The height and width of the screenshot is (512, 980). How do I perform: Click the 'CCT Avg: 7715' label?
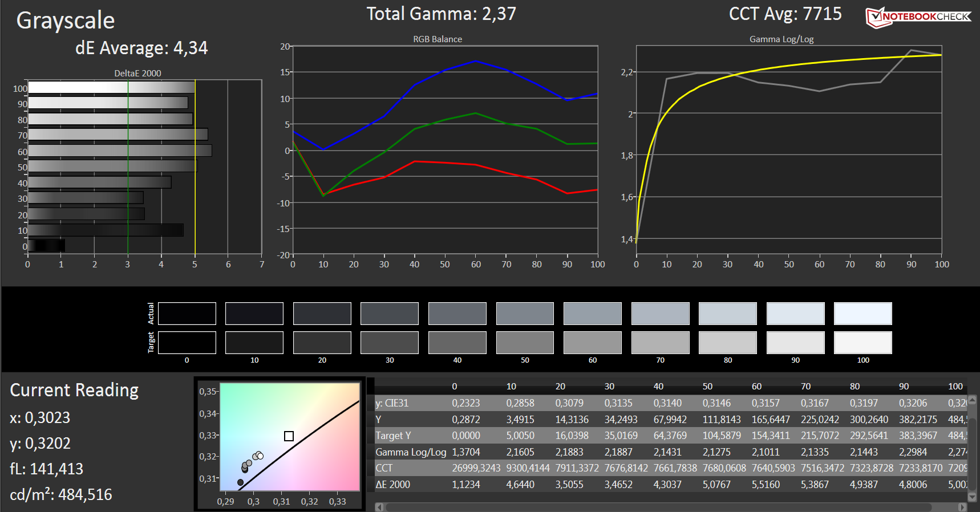tap(785, 14)
